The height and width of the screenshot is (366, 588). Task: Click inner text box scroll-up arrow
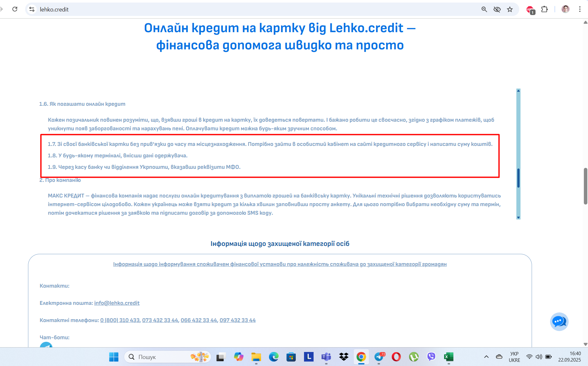(x=518, y=91)
